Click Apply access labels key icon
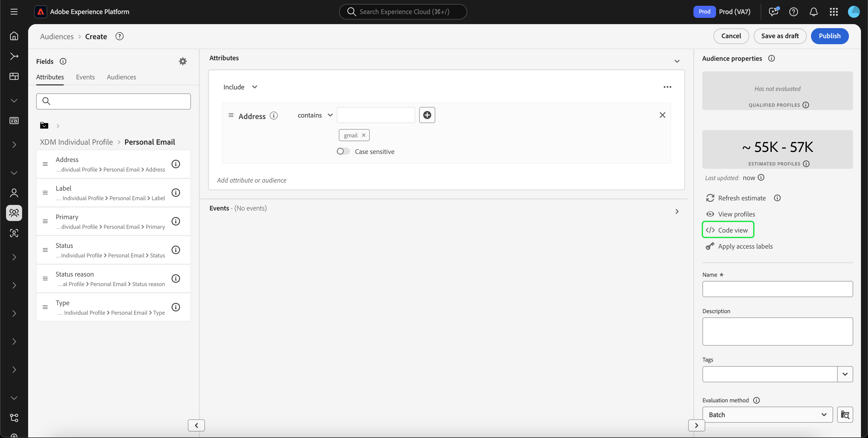Screen dimensions: 868x438 click(x=710, y=246)
